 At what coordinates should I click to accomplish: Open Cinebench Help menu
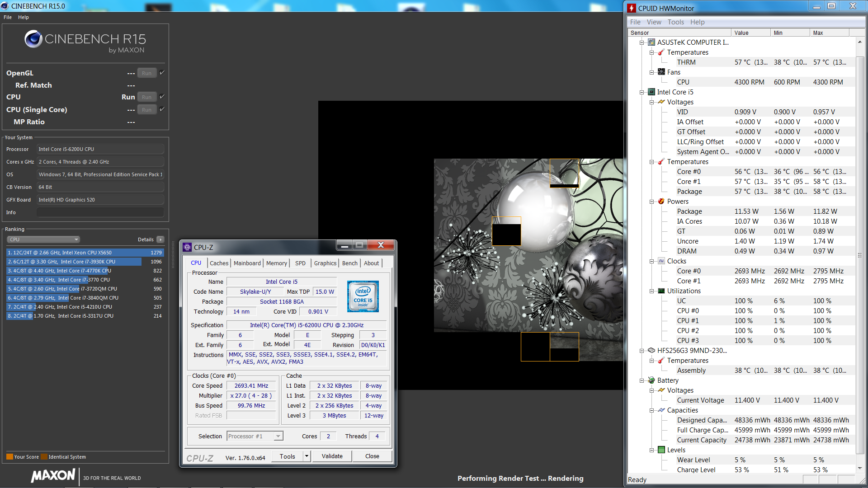click(x=24, y=17)
